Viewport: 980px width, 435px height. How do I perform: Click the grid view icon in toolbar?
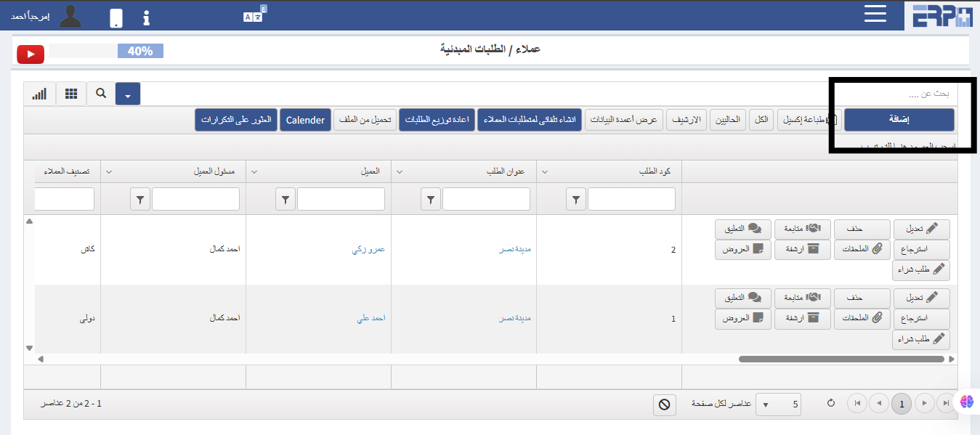pyautogui.click(x=70, y=93)
